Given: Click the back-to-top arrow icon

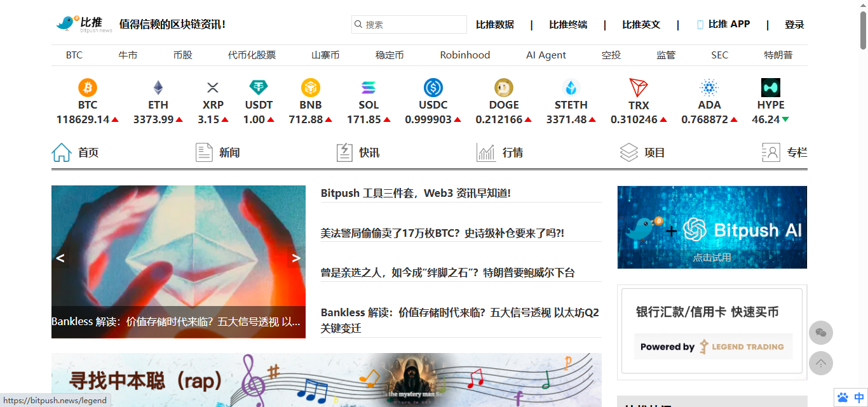Looking at the screenshot, I should pos(821,363).
